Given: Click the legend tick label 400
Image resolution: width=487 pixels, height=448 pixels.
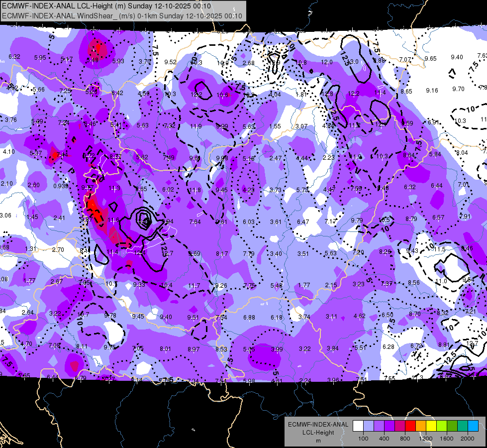Looking at the screenshot, I should 384,439.
